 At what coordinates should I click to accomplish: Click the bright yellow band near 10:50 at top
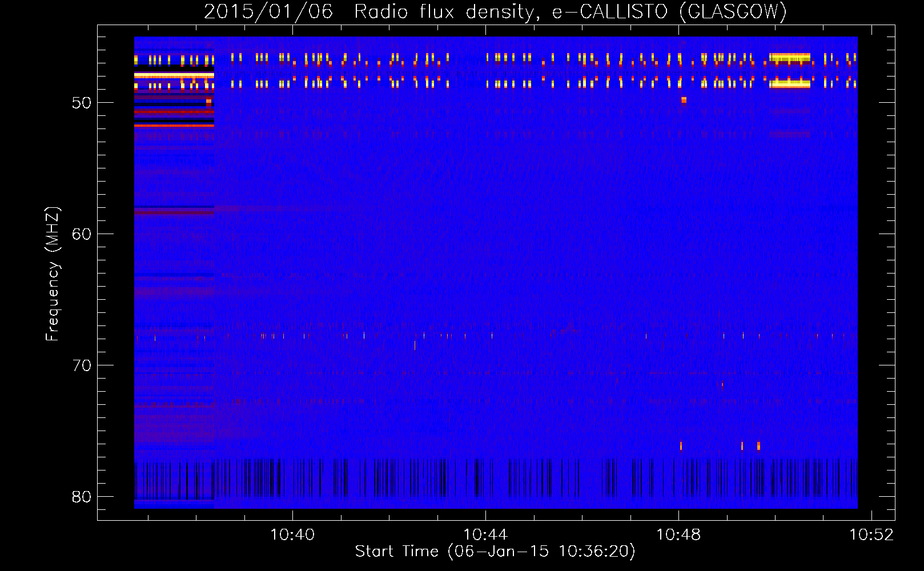[790, 57]
